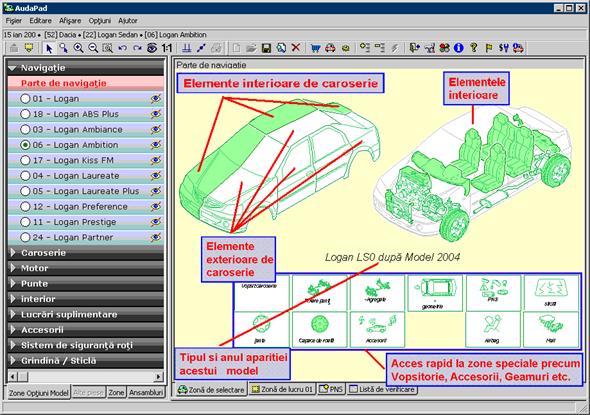Viewport: 590px width, 415px height.
Task: Expand the Punte section
Action: click(x=85, y=284)
